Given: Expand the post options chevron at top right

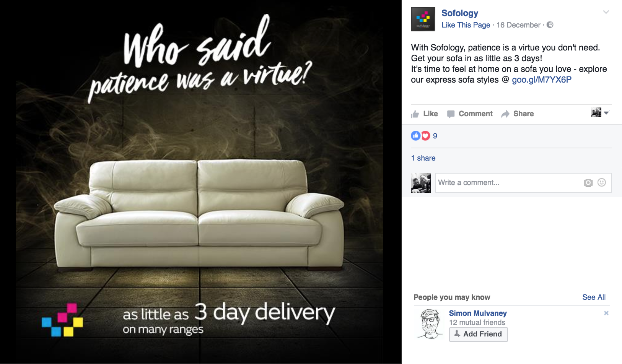Looking at the screenshot, I should pos(606,12).
